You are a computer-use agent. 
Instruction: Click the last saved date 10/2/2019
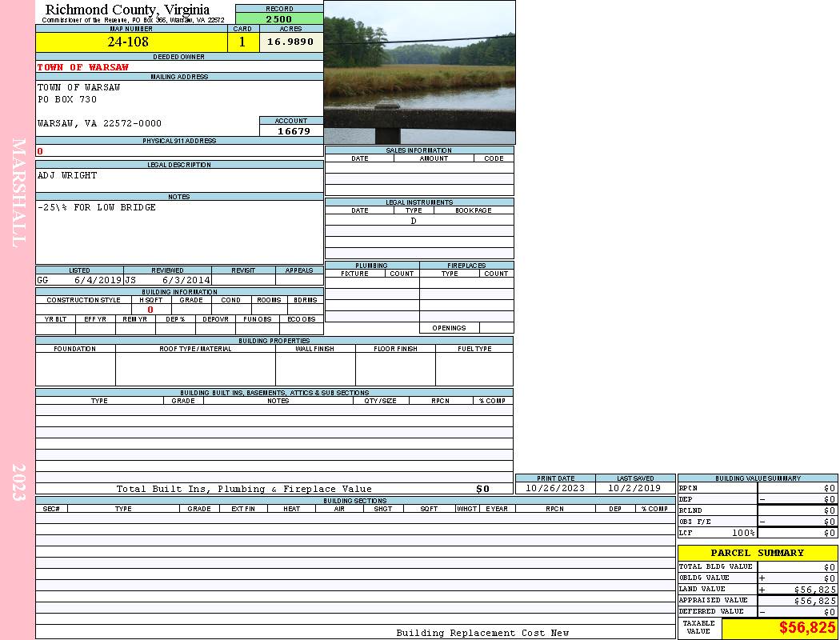click(x=635, y=488)
